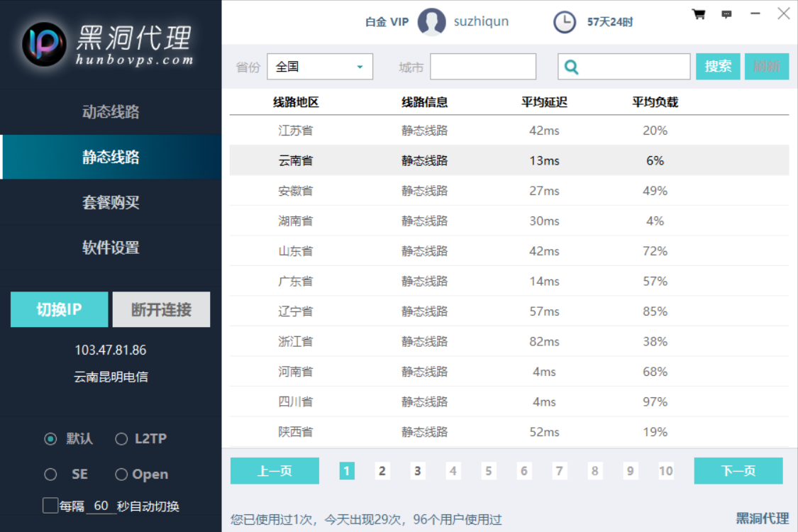The width and height of the screenshot is (798, 532).
Task: Click the user avatar icon
Action: coord(431,22)
